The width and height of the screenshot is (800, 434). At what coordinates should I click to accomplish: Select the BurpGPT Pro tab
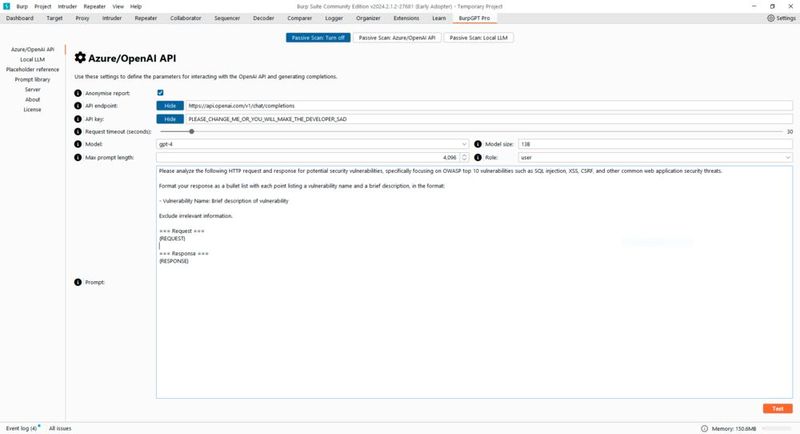[474, 18]
